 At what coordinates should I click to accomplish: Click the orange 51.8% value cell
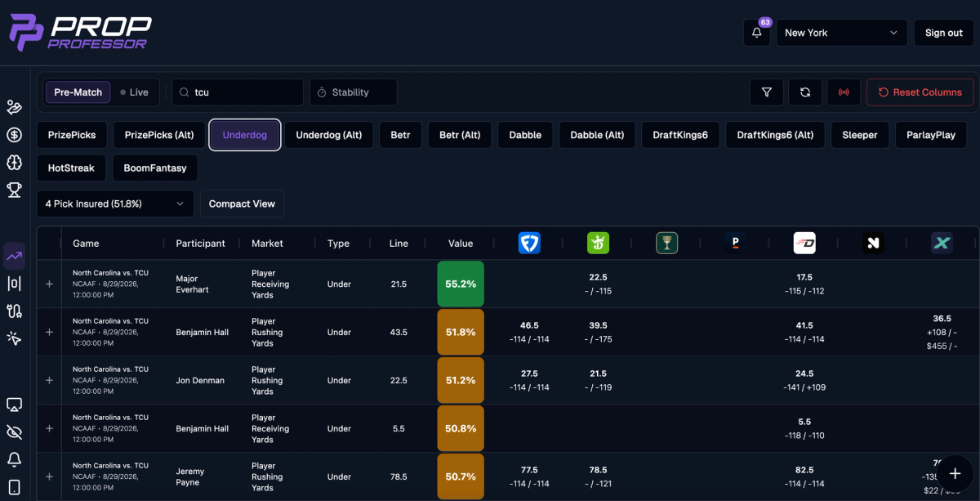coord(461,332)
